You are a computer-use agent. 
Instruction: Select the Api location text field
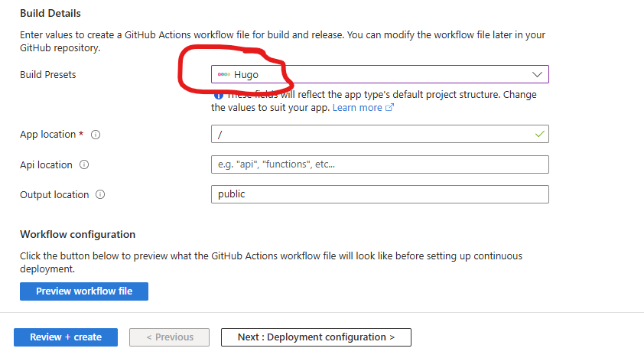[379, 164]
